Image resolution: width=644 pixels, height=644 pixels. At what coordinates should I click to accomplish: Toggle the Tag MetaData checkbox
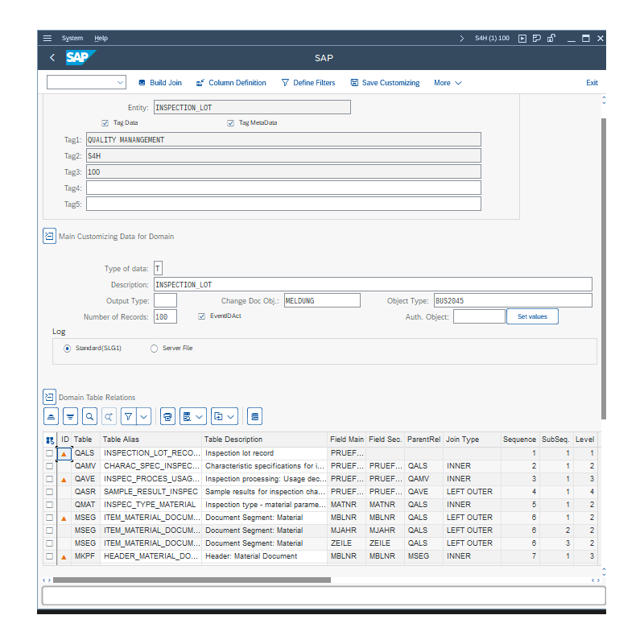[x=231, y=123]
